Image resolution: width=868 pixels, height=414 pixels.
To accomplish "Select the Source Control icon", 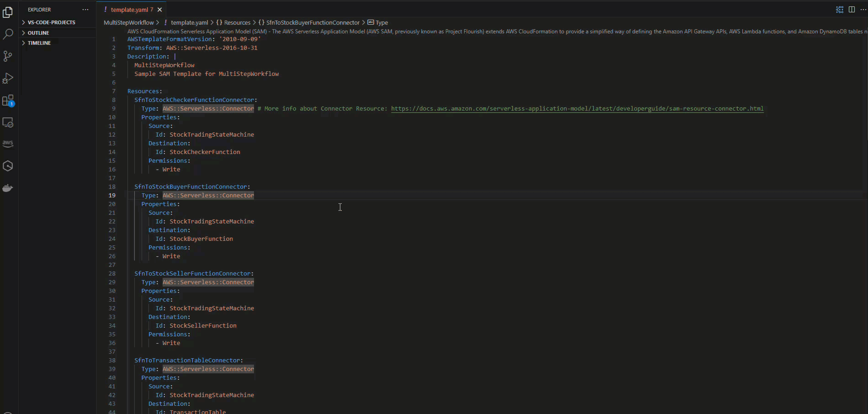I will [x=8, y=56].
